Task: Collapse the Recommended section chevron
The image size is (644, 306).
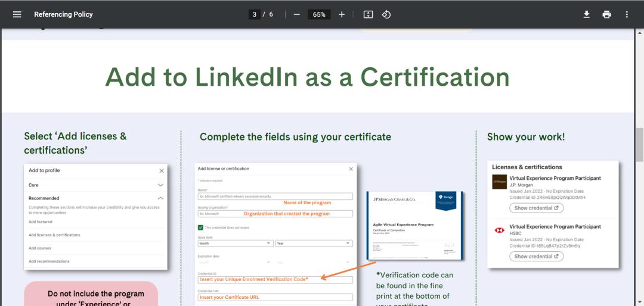Action: pos(160,198)
